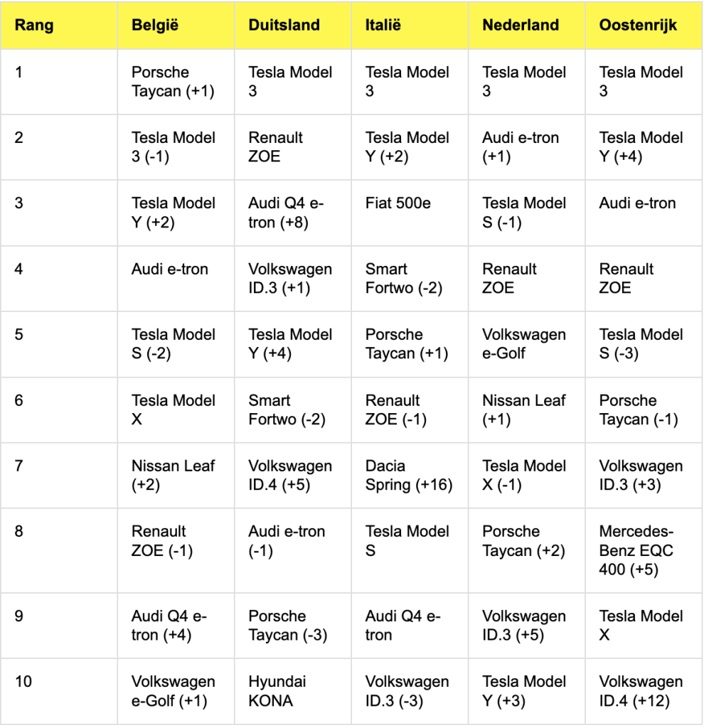Click the Volkswagen ID.3 (-3) cell

[407, 691]
